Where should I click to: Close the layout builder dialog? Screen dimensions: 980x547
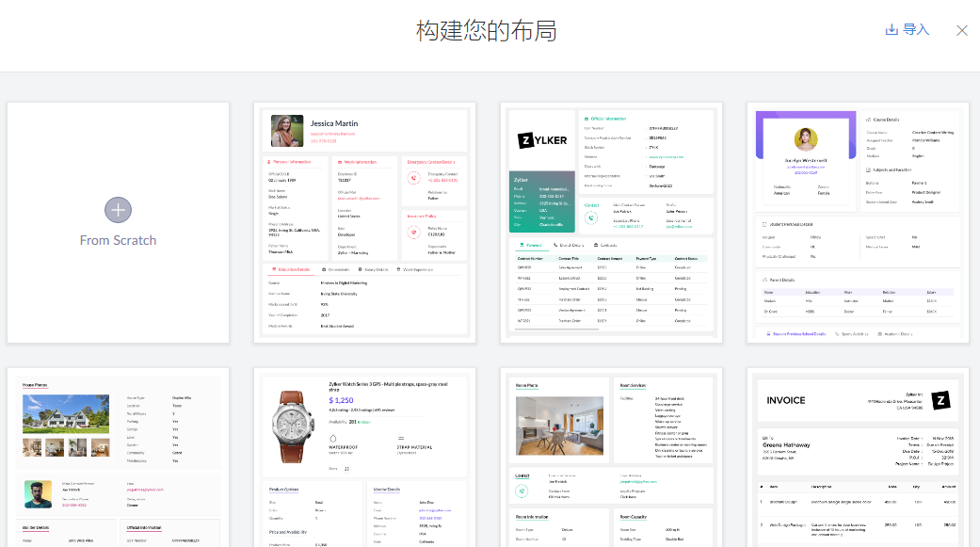(x=961, y=30)
